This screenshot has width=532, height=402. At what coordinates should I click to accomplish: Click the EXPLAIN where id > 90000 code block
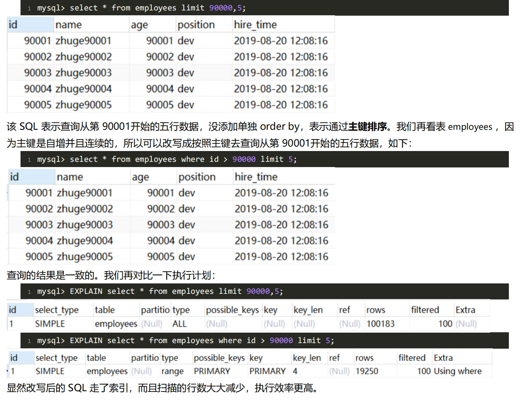pos(265,340)
